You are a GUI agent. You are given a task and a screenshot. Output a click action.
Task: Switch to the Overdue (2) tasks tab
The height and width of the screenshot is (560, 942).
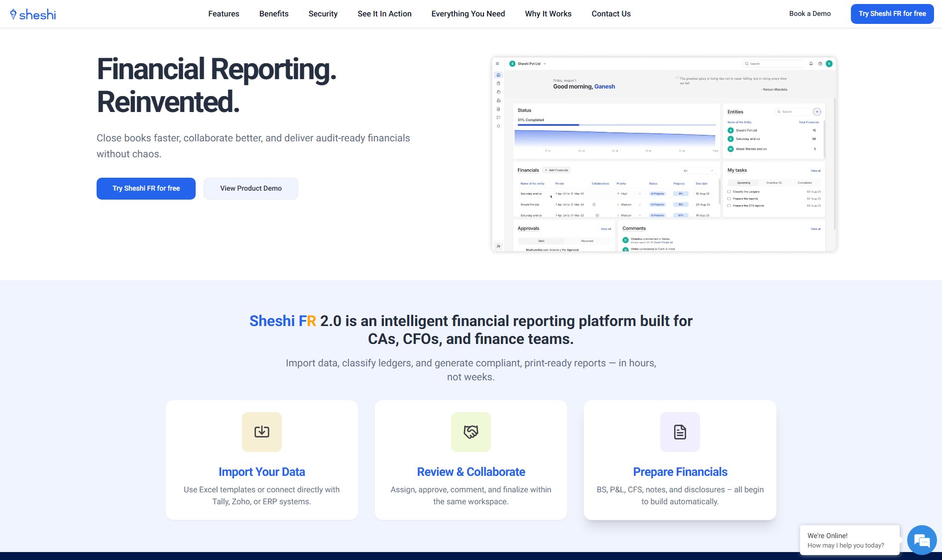click(x=774, y=183)
